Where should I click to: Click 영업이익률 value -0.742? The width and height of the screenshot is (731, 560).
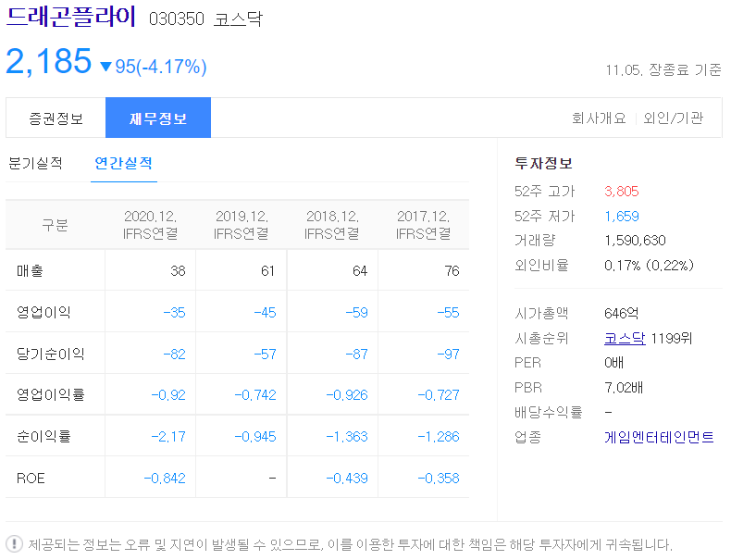[x=255, y=395]
